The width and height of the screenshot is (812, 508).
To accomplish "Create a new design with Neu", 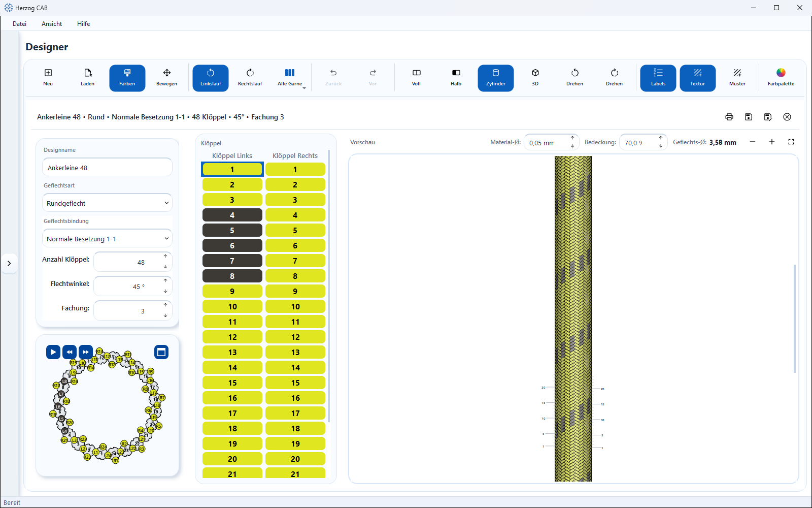I will click(x=48, y=78).
